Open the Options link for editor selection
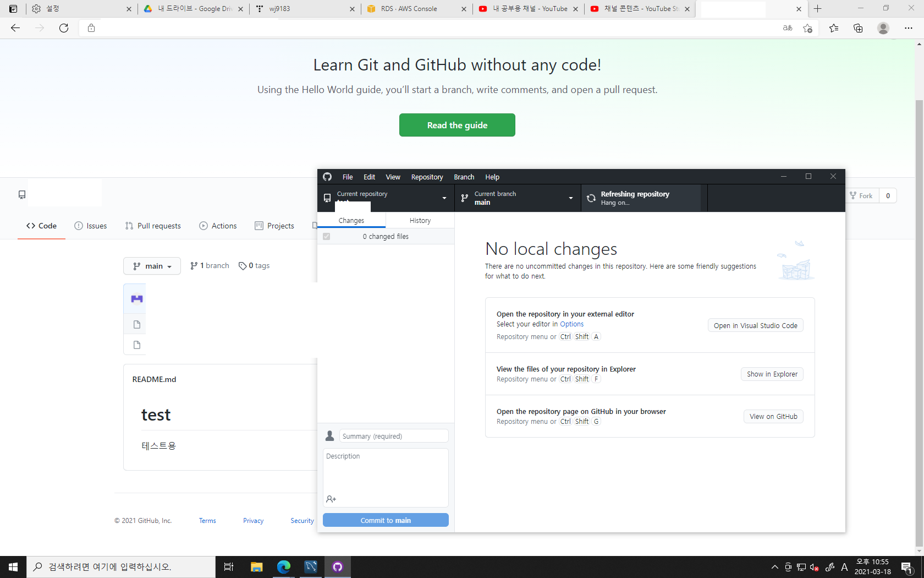924x578 pixels. coord(572,324)
